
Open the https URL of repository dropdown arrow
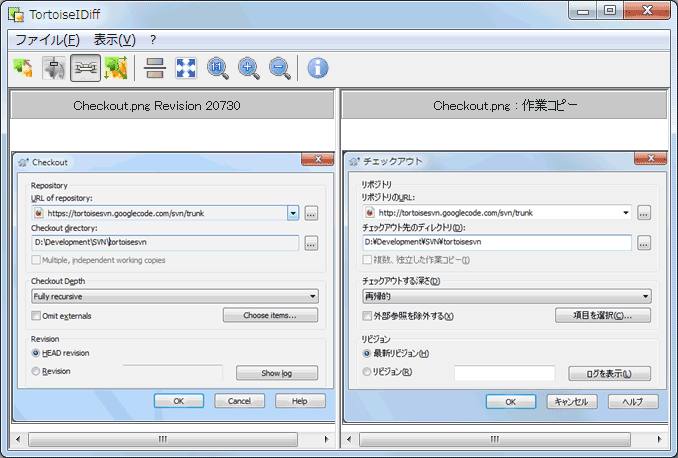tap(293, 213)
